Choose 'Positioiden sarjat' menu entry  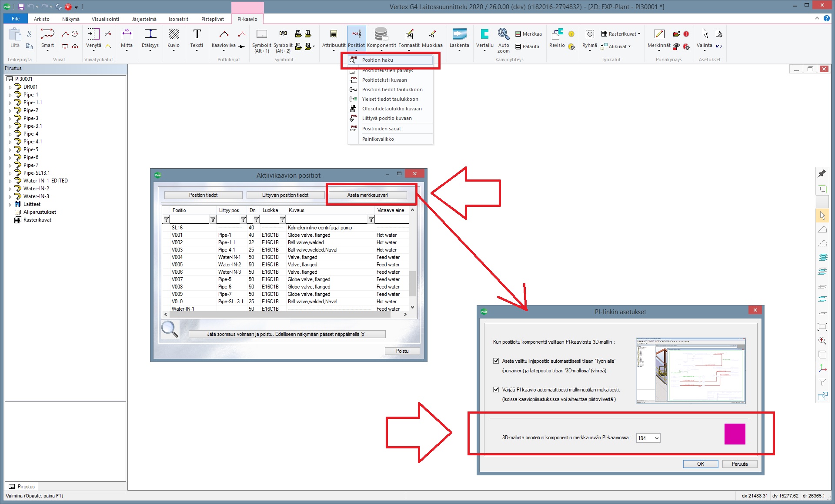click(x=381, y=129)
